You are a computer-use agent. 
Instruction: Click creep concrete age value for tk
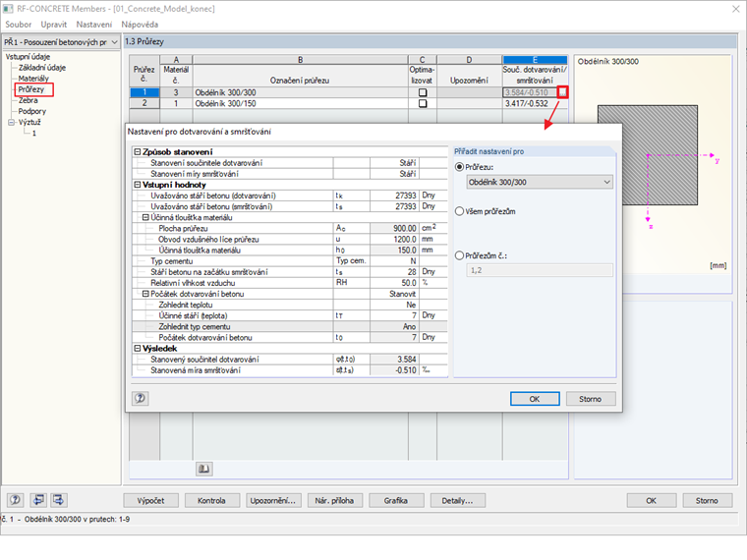coord(394,196)
